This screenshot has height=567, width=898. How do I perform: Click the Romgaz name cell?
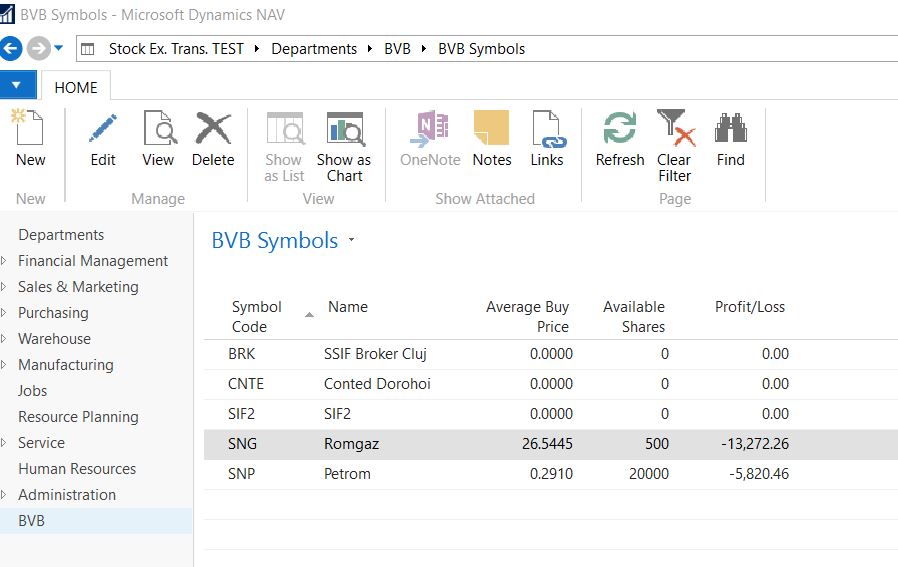pos(351,444)
